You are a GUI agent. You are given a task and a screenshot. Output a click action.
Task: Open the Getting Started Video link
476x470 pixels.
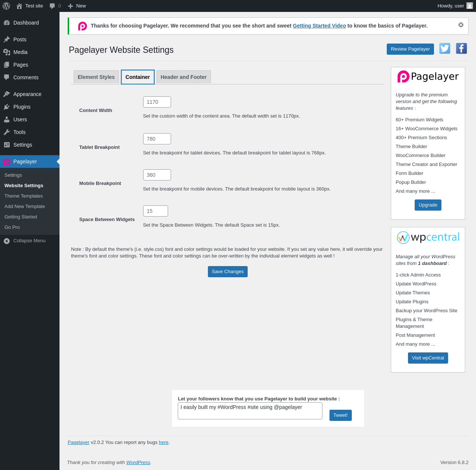coord(319,26)
